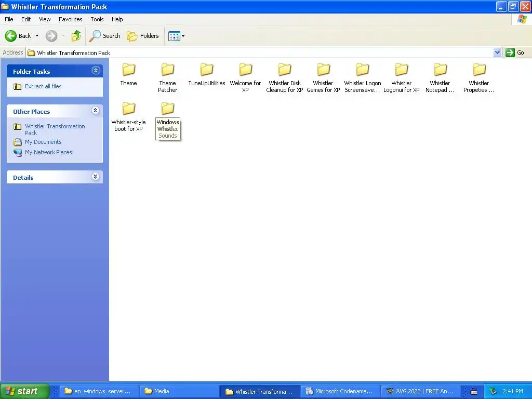Click Whistler Transforma... taskbar button
Viewport: 532px width, 399px height.
click(x=260, y=391)
